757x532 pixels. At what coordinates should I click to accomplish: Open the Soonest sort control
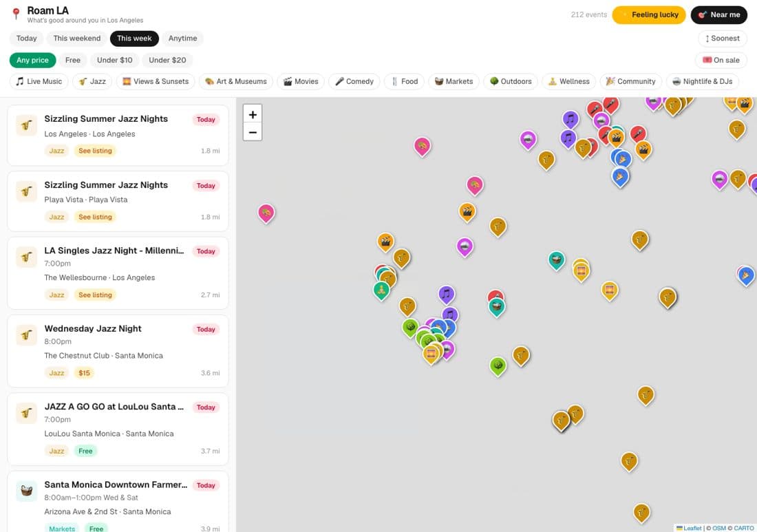[x=722, y=38]
